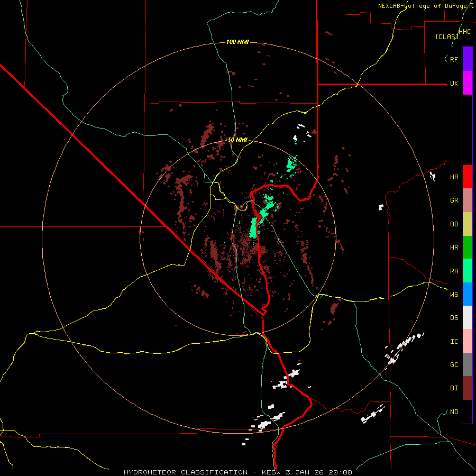476x476 pixels.
Task: Click the brown BI legend color swatch
Action: (x=467, y=388)
